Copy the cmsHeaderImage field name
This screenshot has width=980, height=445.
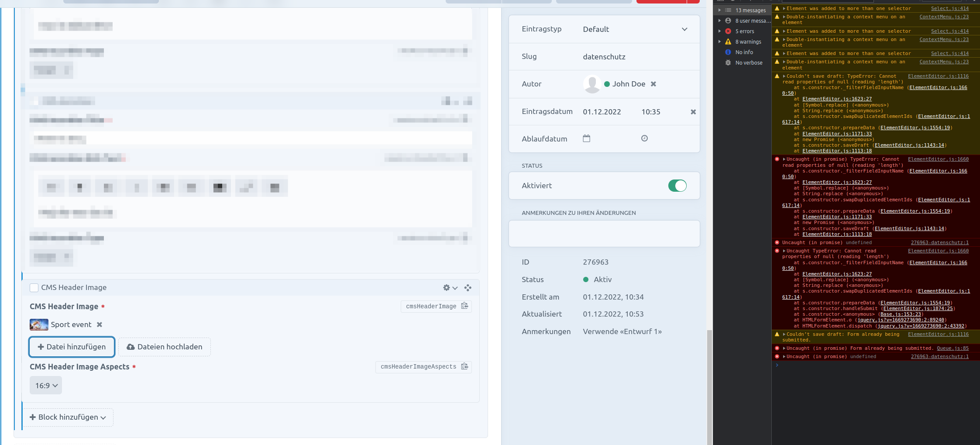pos(464,306)
